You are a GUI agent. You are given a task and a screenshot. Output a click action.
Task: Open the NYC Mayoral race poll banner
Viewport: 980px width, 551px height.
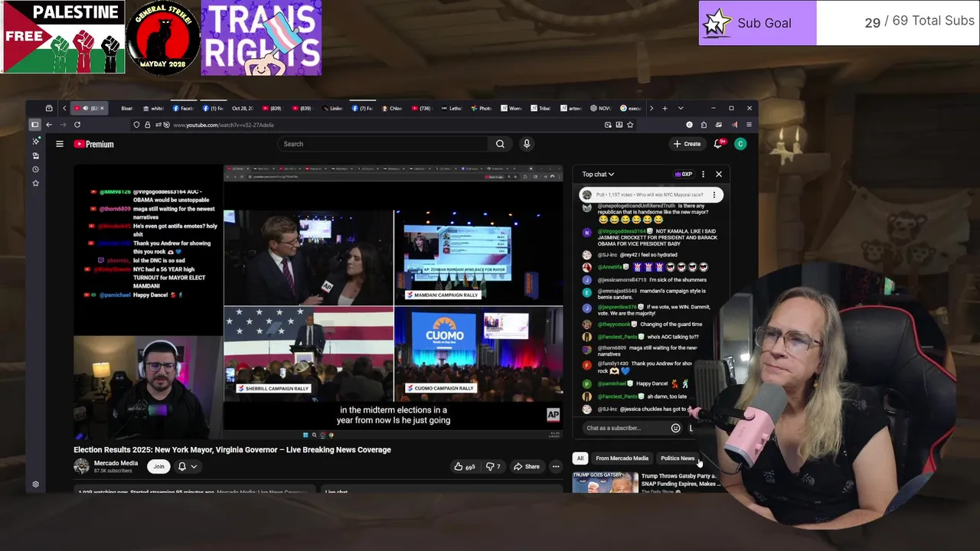(x=650, y=195)
